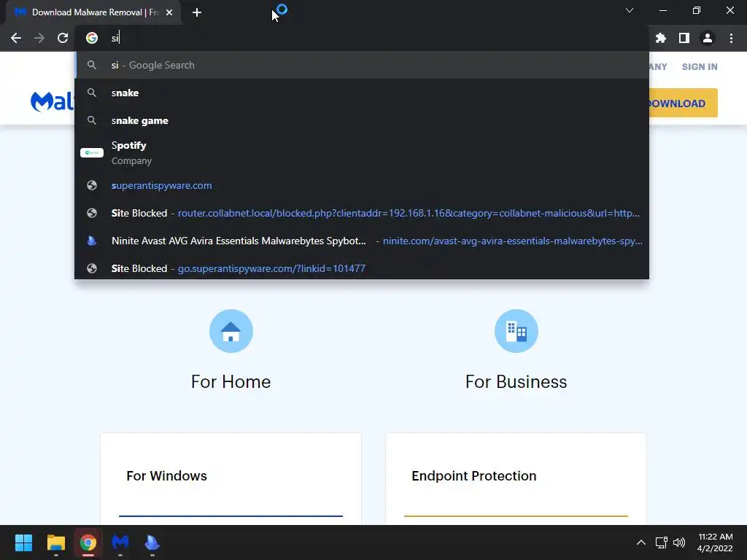Choose the 'snake' search suggestion
Screen dimensions: 747x560
coord(362,93)
